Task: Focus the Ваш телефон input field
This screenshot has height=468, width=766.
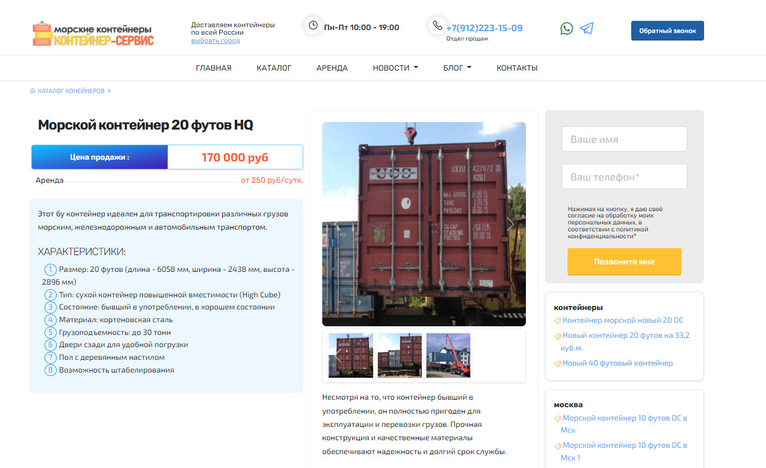Action: 624,177
